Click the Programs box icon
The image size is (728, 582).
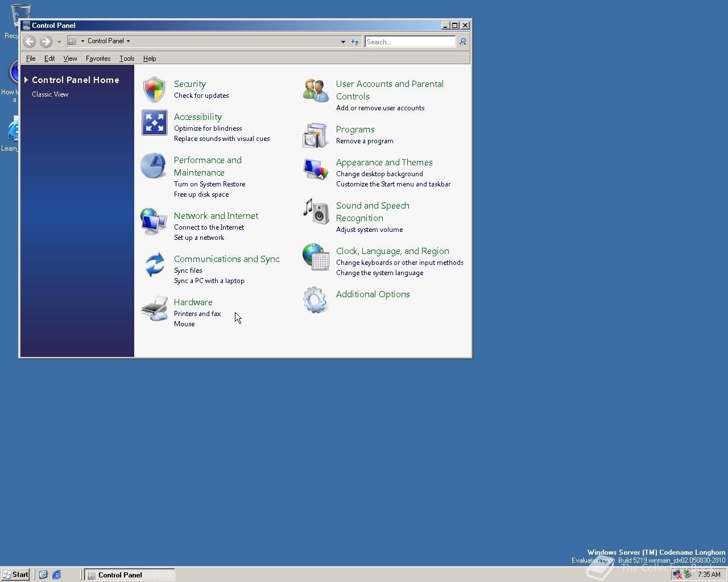316,135
